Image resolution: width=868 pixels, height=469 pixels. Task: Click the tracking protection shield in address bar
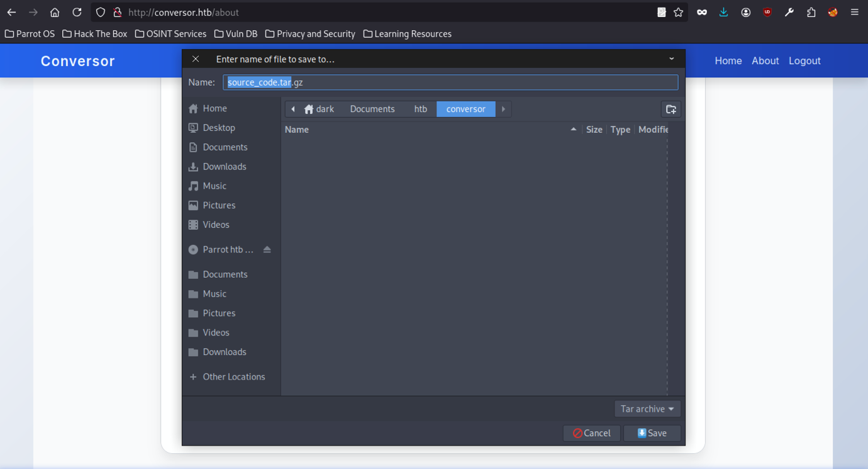[x=101, y=12]
